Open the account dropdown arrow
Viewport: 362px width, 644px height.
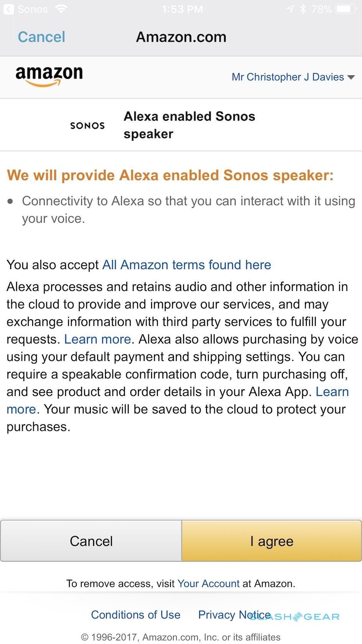tap(351, 77)
